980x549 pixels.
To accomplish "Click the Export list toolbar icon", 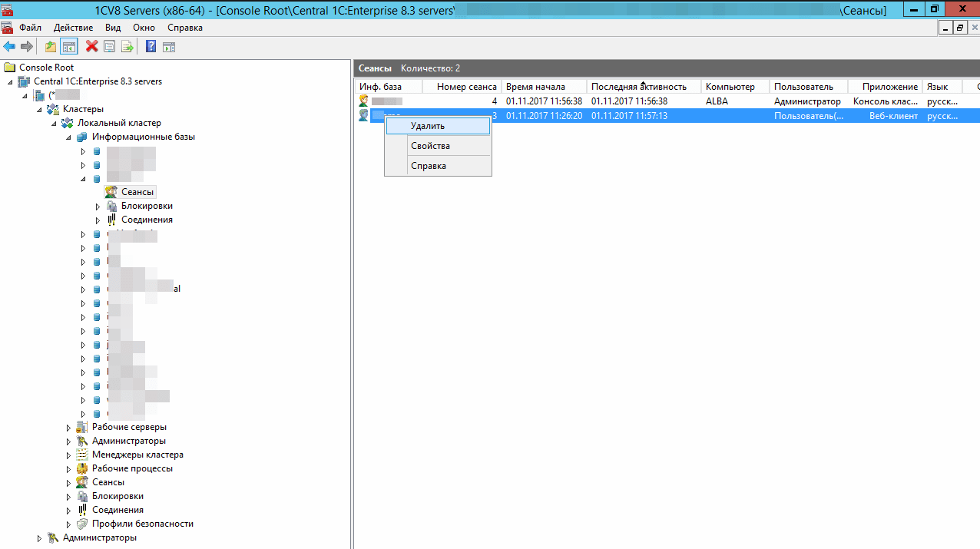I will (127, 46).
